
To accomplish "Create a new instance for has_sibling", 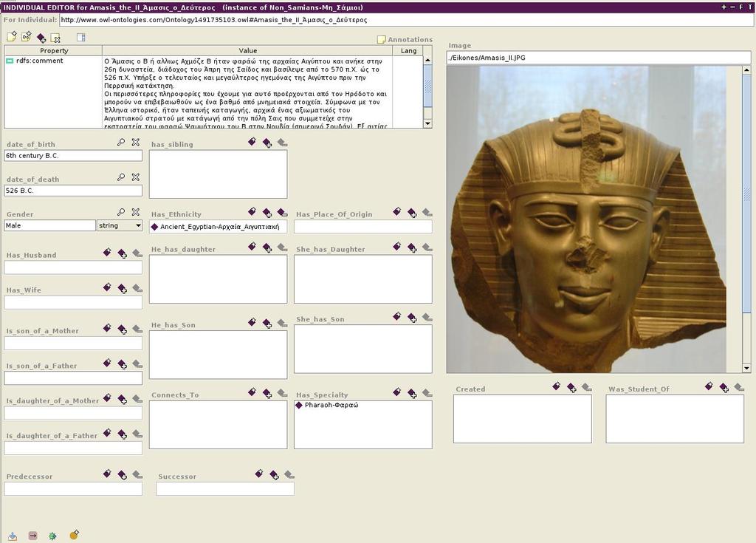I will pyautogui.click(x=252, y=141).
